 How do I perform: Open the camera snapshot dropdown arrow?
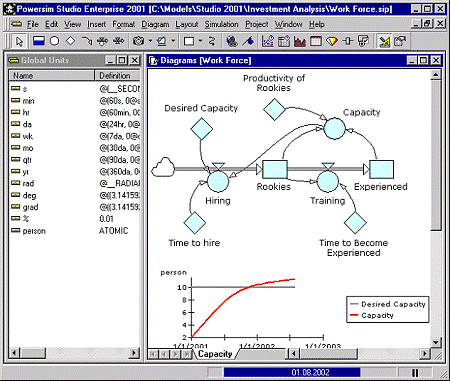[150, 41]
